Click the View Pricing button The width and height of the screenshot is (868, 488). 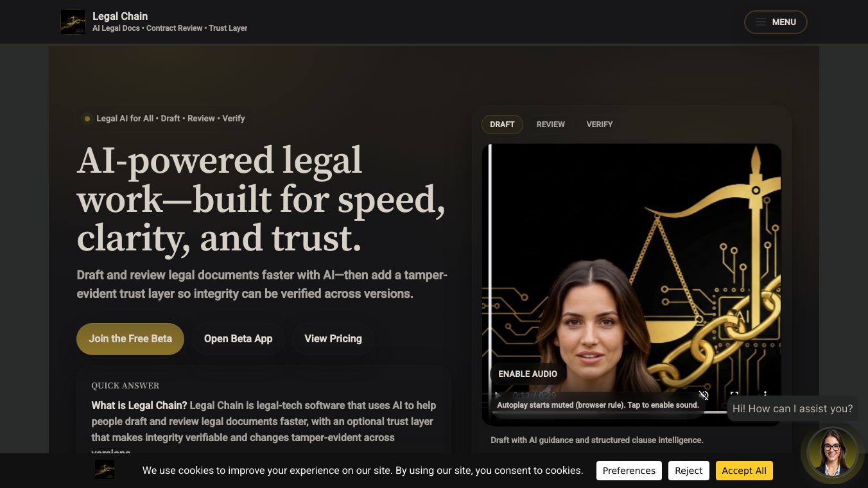pos(333,339)
